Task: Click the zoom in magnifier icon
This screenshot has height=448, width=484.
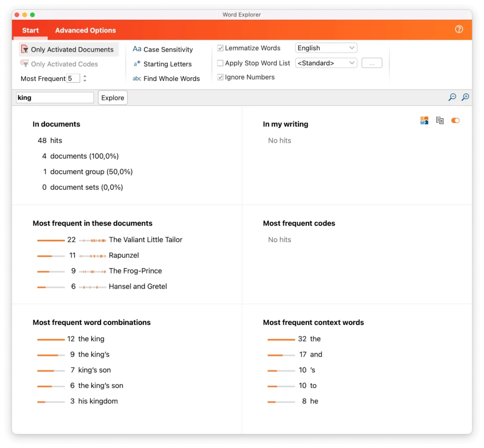Action: [465, 97]
